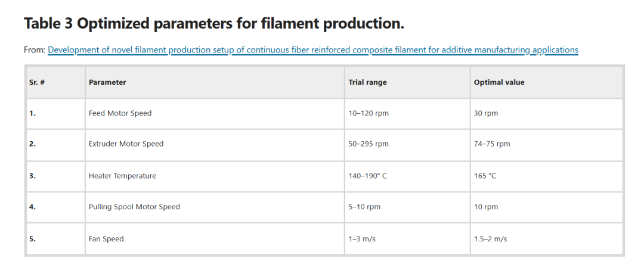Click the 10–120 rpm trial range cell
The width and height of the screenshot is (644, 264).
(368, 113)
